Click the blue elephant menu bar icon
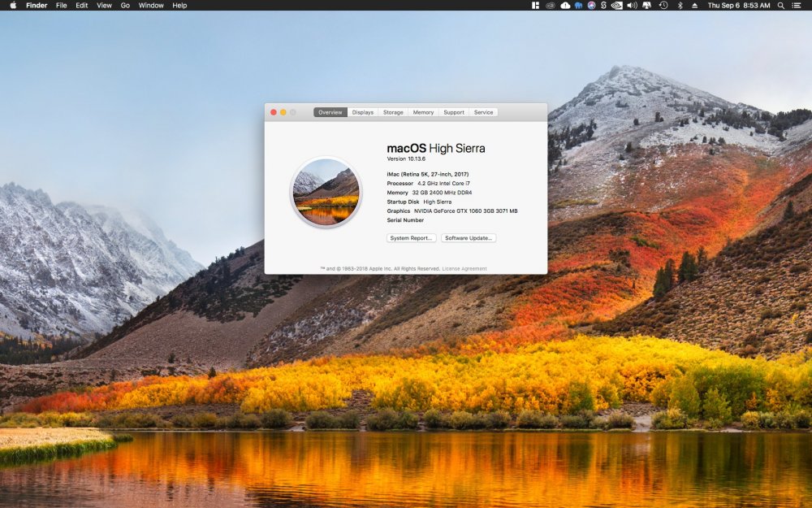This screenshot has height=508, width=812. point(578,5)
